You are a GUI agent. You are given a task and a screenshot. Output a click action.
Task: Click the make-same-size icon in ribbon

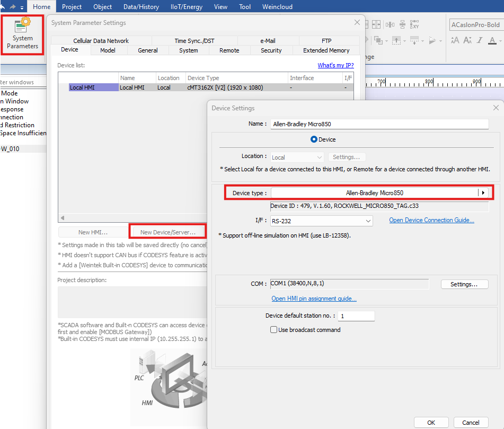(376, 24)
